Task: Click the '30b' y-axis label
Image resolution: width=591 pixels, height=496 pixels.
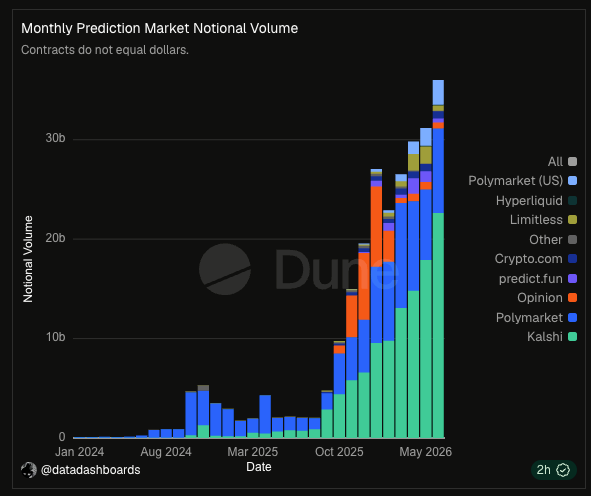Action: [x=55, y=138]
